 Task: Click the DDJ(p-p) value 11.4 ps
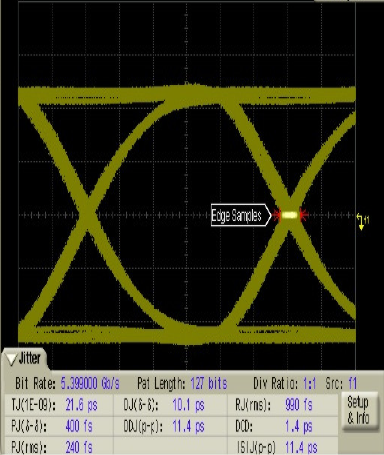(189, 426)
